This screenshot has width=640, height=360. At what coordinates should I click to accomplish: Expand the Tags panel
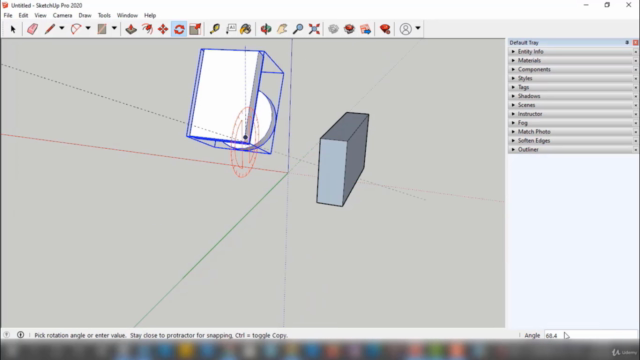pyautogui.click(x=573, y=87)
